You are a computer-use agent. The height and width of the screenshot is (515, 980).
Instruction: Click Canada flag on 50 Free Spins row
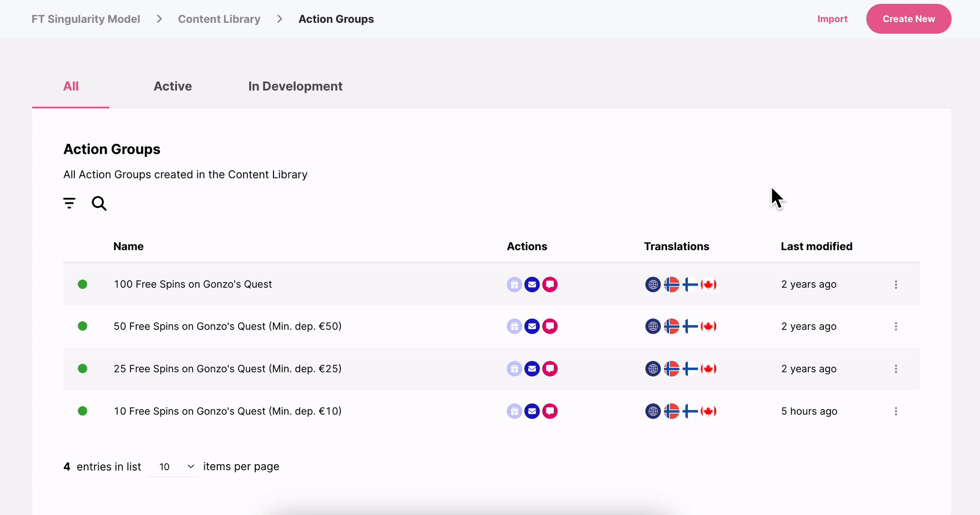click(709, 326)
